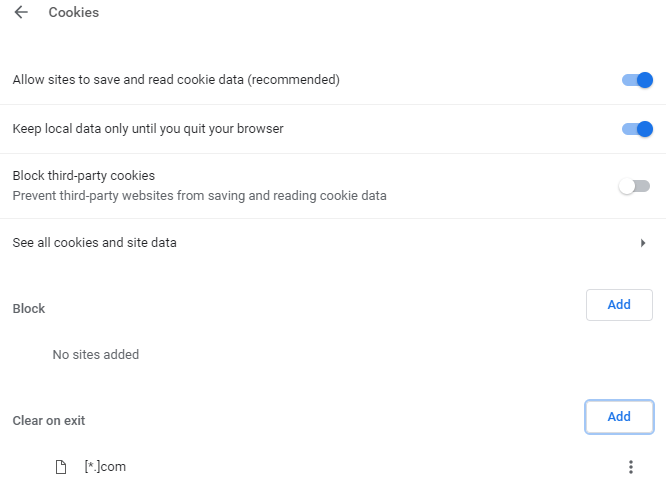Enable the Block third-party cookies switch
Viewport: 666px width, 491px height.
pos(634,186)
